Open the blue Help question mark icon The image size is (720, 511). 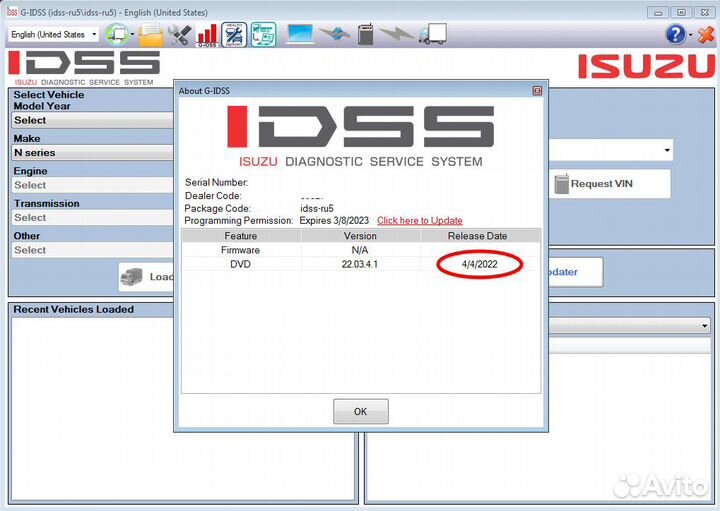point(675,34)
